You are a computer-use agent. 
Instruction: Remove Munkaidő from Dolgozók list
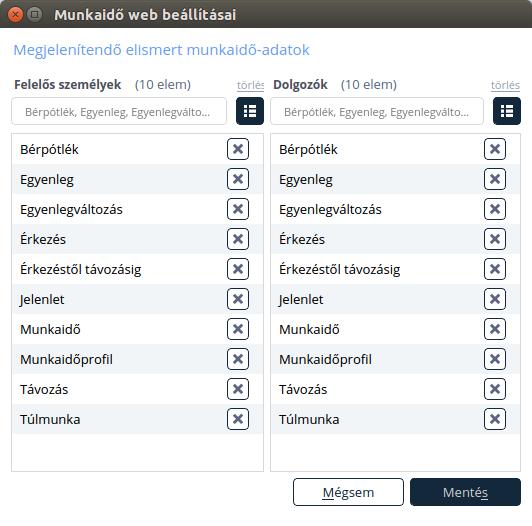495,329
